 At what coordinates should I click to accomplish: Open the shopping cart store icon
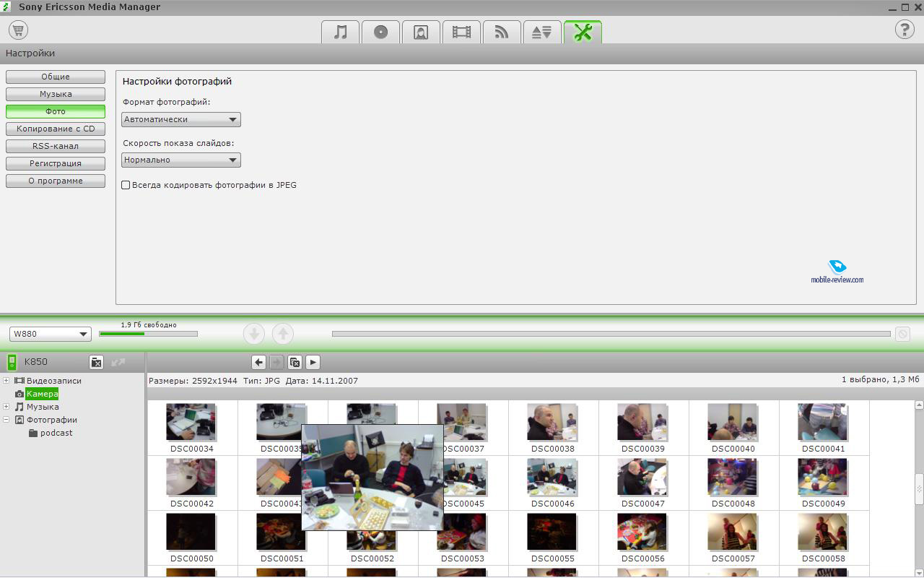pos(18,30)
